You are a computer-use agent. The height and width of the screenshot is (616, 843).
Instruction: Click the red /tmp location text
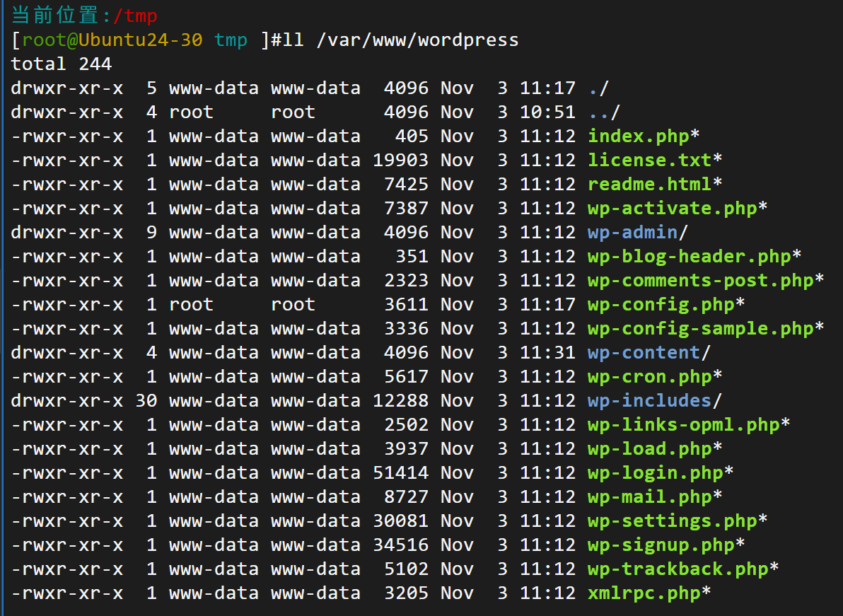pos(134,16)
